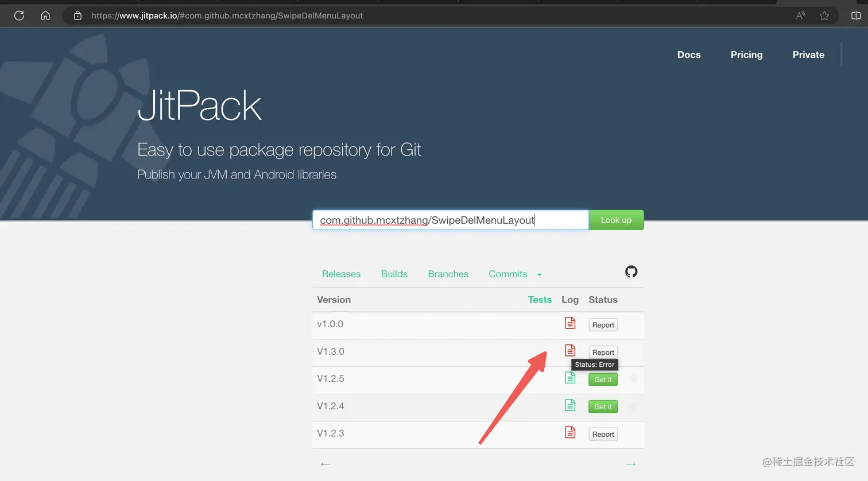868x481 pixels.
Task: Click the browser address bar URL
Action: pyautogui.click(x=227, y=15)
